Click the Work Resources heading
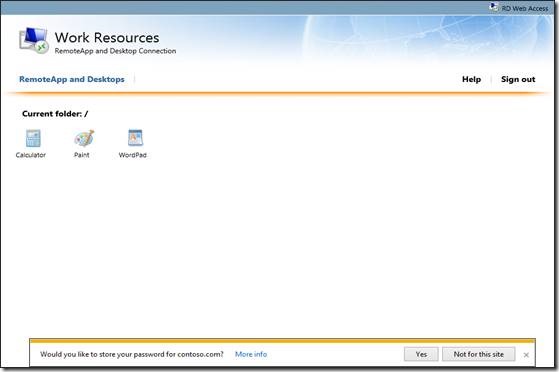 (x=107, y=37)
